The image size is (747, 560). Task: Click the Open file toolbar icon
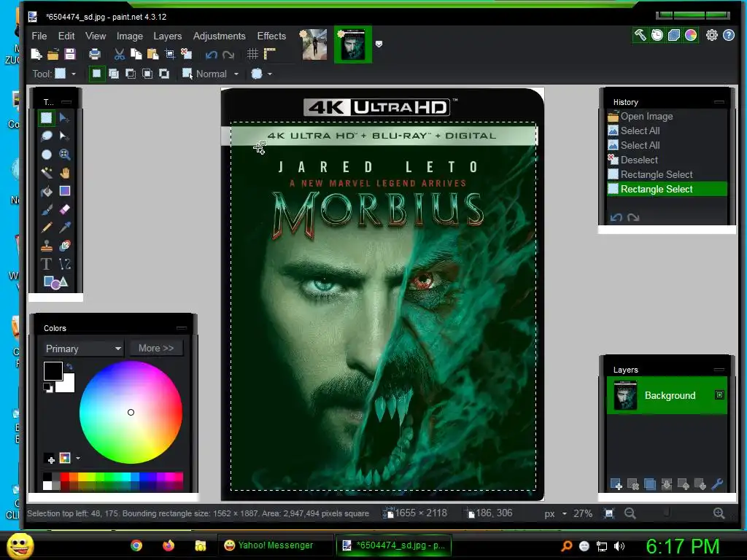pos(53,54)
